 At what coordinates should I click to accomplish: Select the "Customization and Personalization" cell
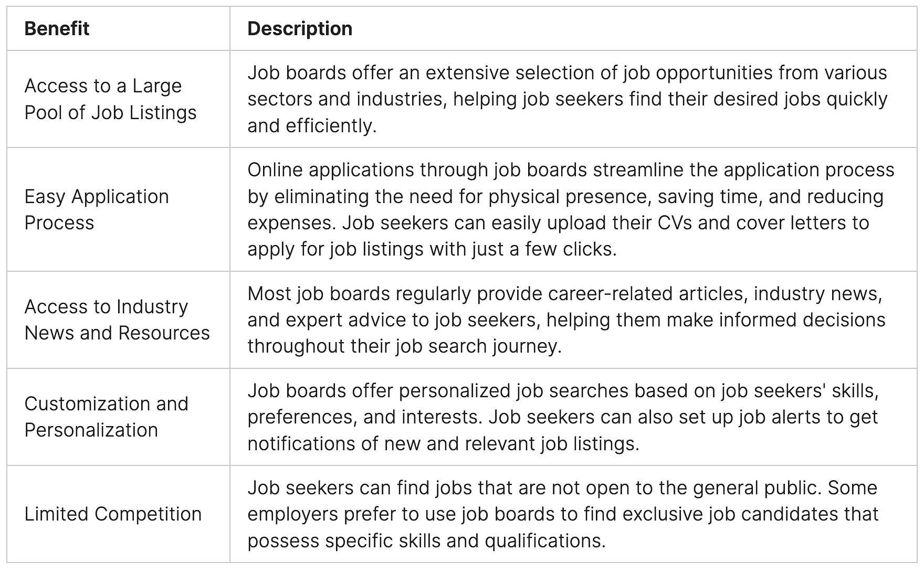tap(106, 417)
